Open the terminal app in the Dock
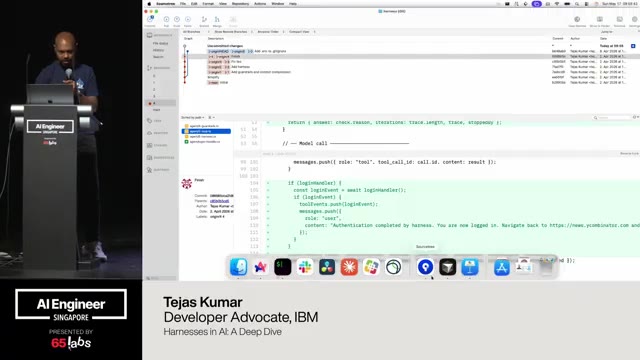The image size is (640, 360). coord(282,267)
